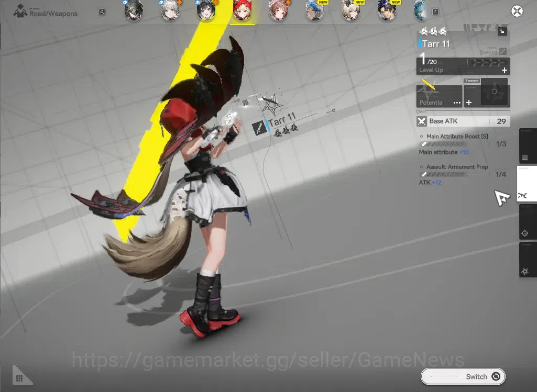
Task: Select the black-haired character beside the yellow stripe
Action: [x=206, y=10]
